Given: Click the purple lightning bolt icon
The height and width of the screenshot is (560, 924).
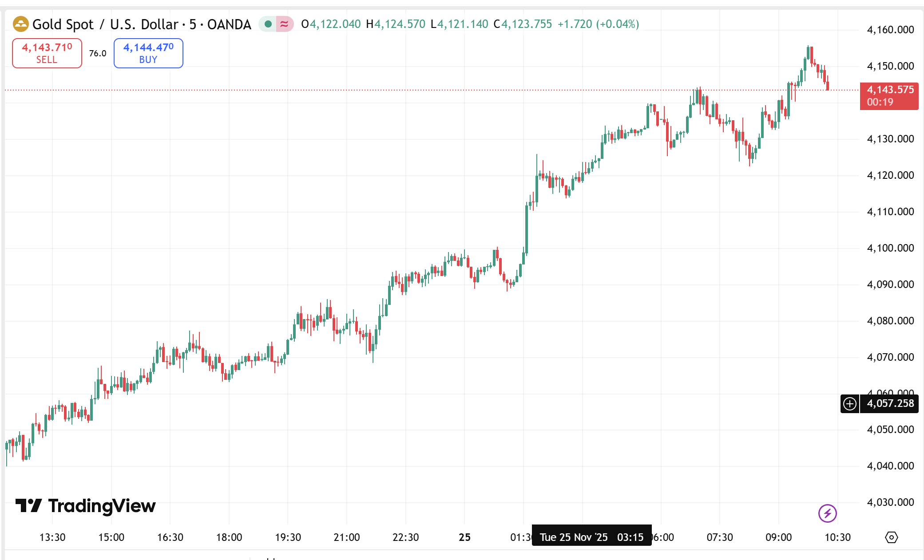Looking at the screenshot, I should (827, 513).
